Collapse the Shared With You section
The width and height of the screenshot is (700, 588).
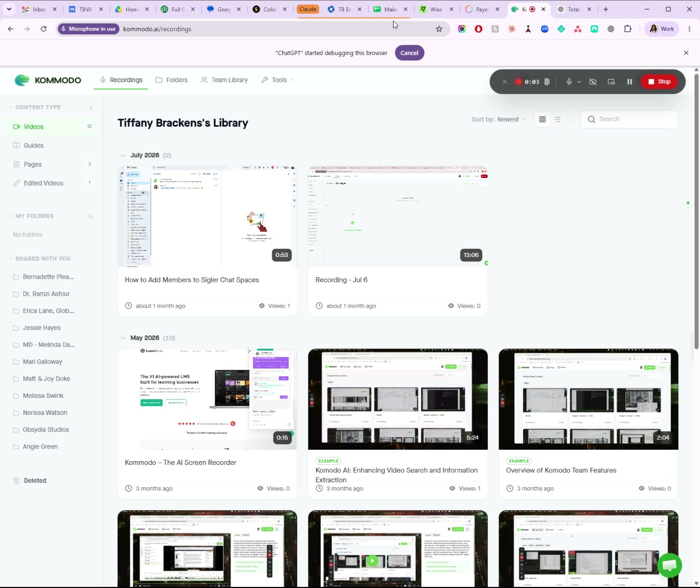pyautogui.click(x=39, y=259)
